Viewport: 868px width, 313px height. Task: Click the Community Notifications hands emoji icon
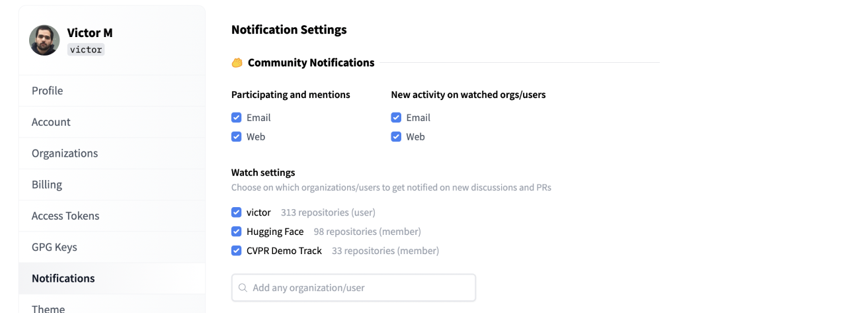[237, 63]
